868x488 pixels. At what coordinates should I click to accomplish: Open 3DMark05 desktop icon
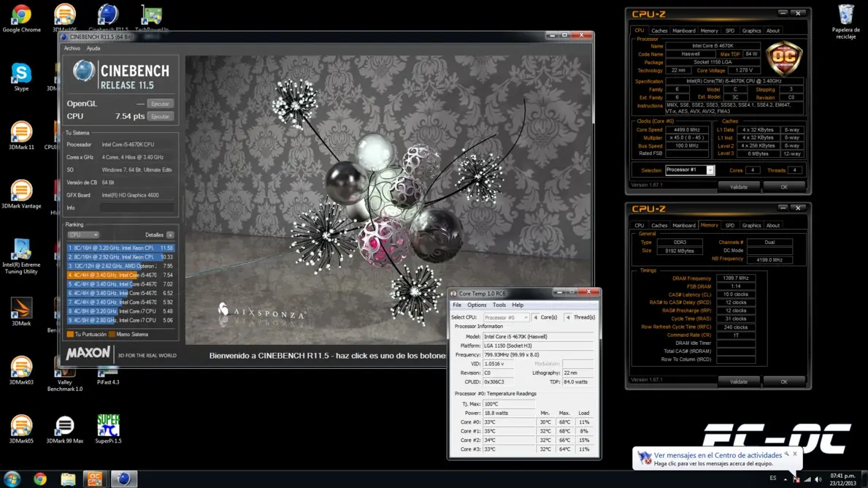coord(21,430)
